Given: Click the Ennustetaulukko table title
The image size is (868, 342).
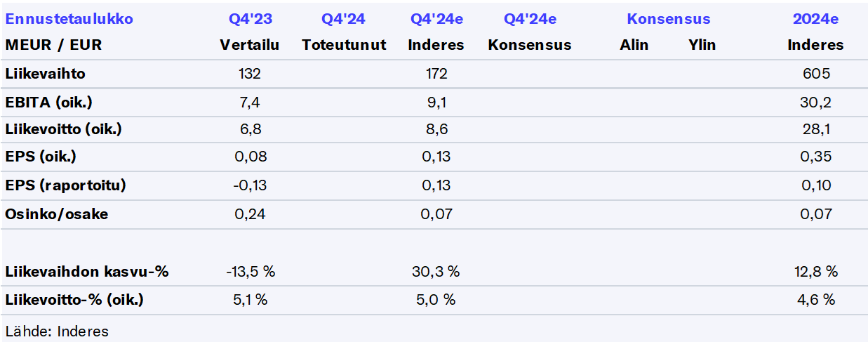Looking at the screenshot, I should (69, 19).
